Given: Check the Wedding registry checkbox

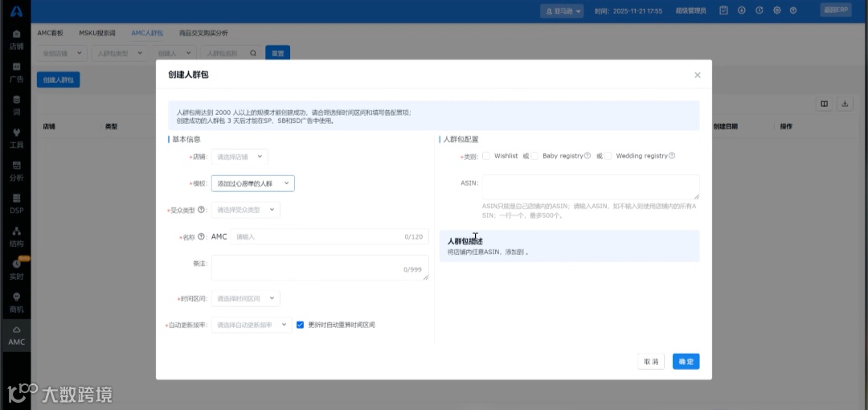Looking at the screenshot, I should point(608,156).
